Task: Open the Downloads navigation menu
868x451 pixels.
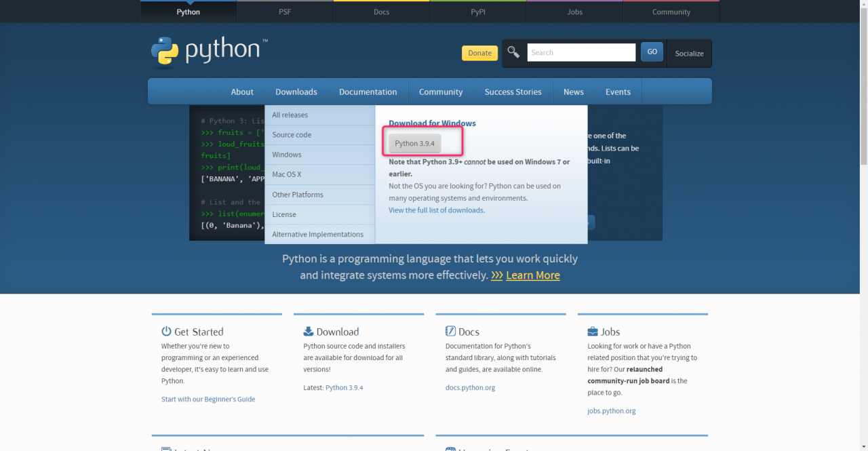Action: pyautogui.click(x=296, y=92)
